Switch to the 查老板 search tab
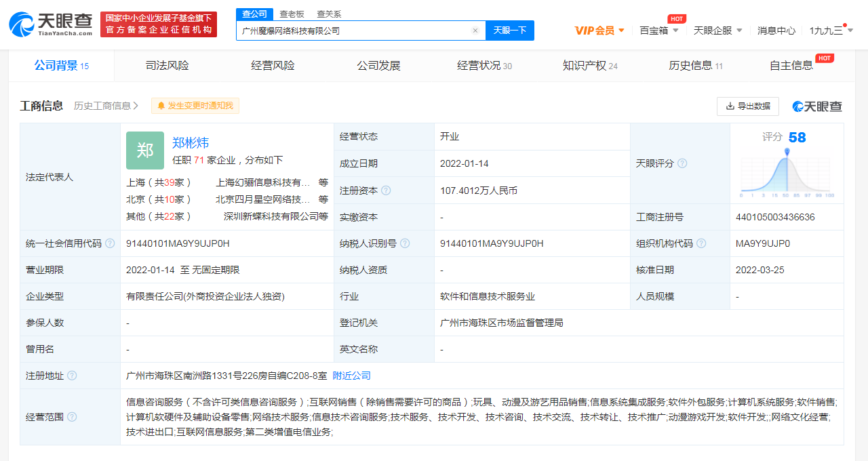868x461 pixels. tap(292, 14)
